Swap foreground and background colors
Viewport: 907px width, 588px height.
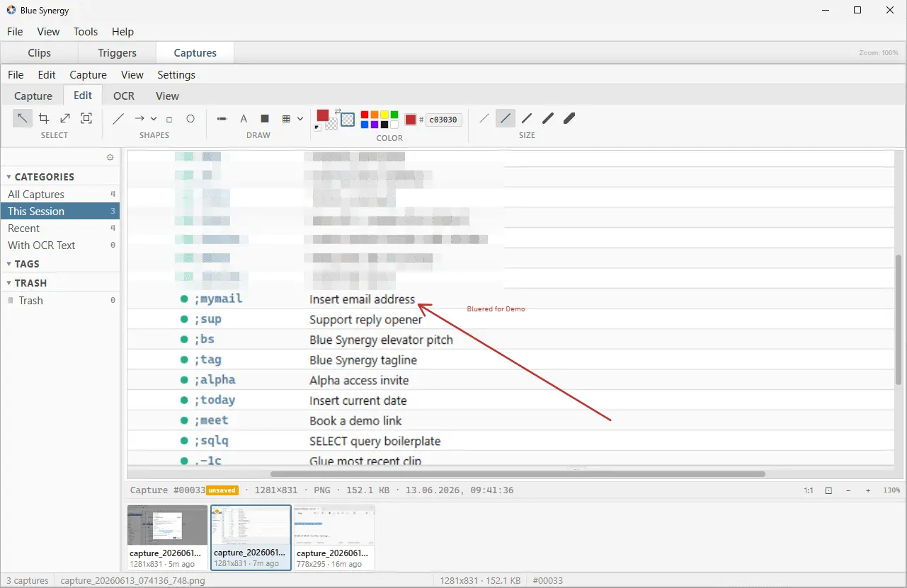338,110
